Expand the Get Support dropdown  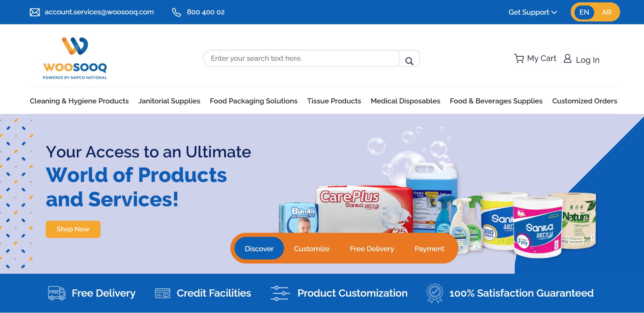pyautogui.click(x=533, y=12)
